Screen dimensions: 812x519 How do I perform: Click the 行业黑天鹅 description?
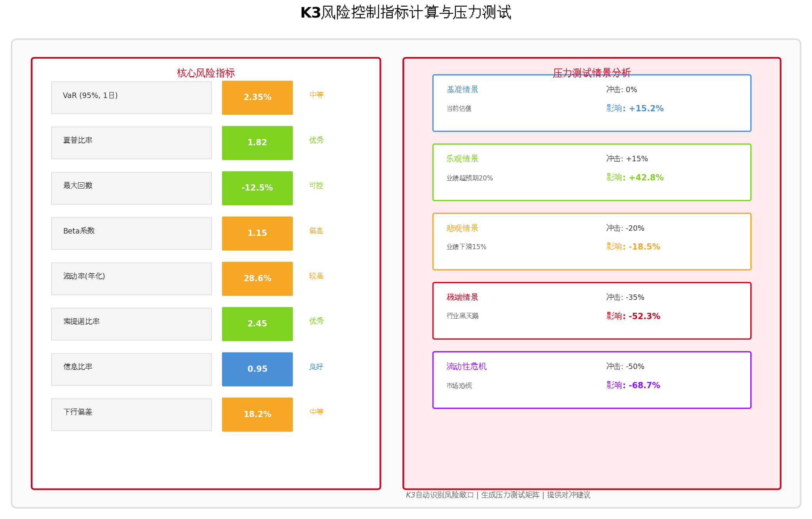click(463, 316)
